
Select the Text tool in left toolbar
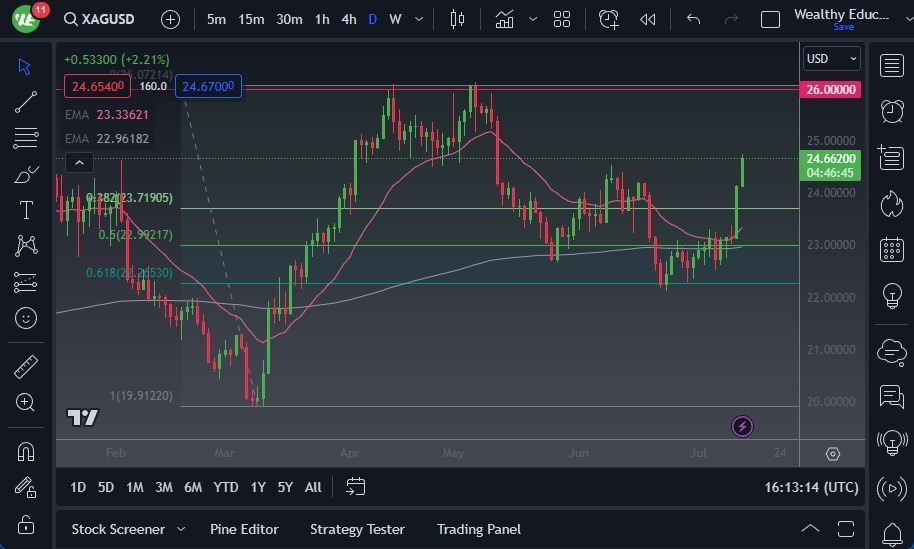(x=26, y=210)
